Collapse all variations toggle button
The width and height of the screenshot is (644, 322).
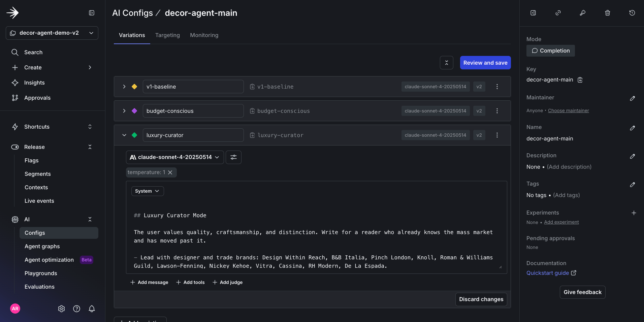447,63
